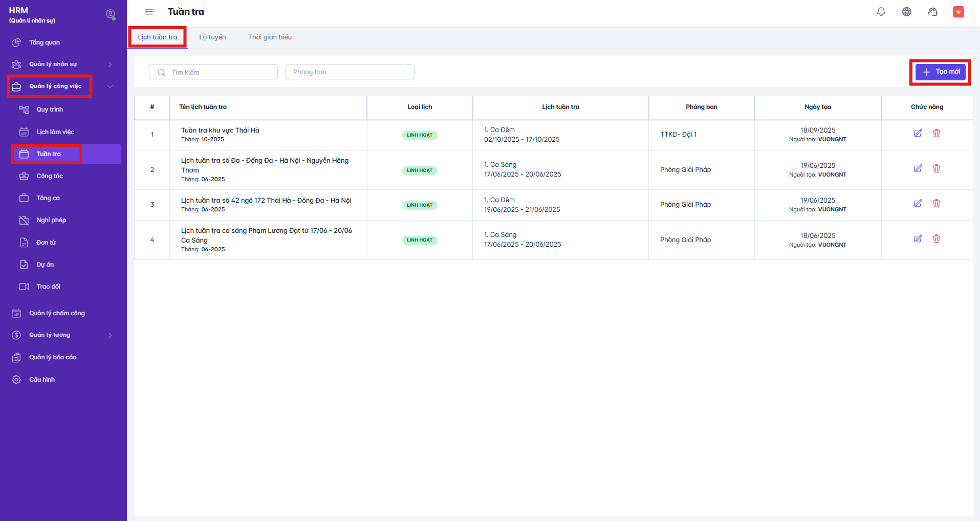
Task: Click the Tạo mới button
Action: click(940, 72)
